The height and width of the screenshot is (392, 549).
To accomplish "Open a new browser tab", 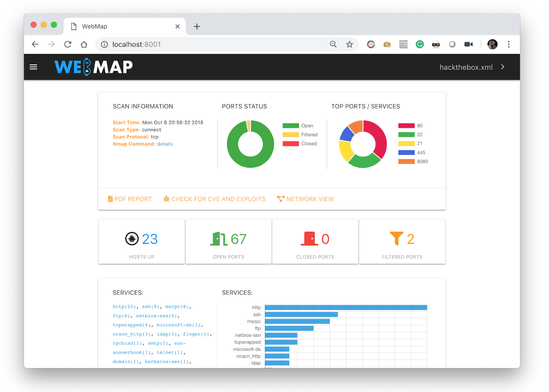I will [x=197, y=26].
